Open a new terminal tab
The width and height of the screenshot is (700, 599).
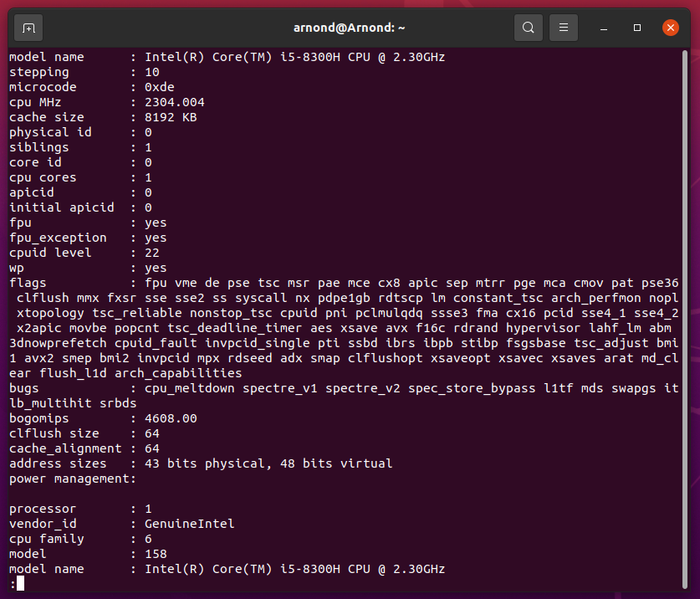tap(28, 28)
